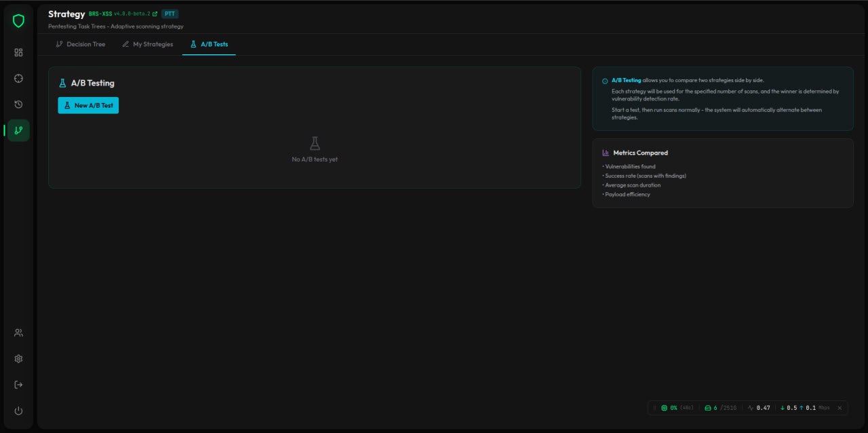Click the power icon in sidebar

click(x=18, y=411)
